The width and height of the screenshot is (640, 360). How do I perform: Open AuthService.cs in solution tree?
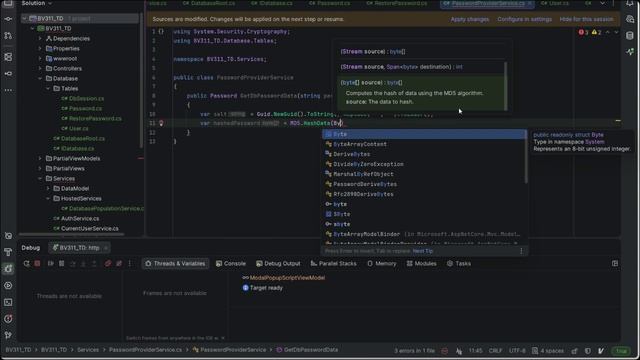80,218
